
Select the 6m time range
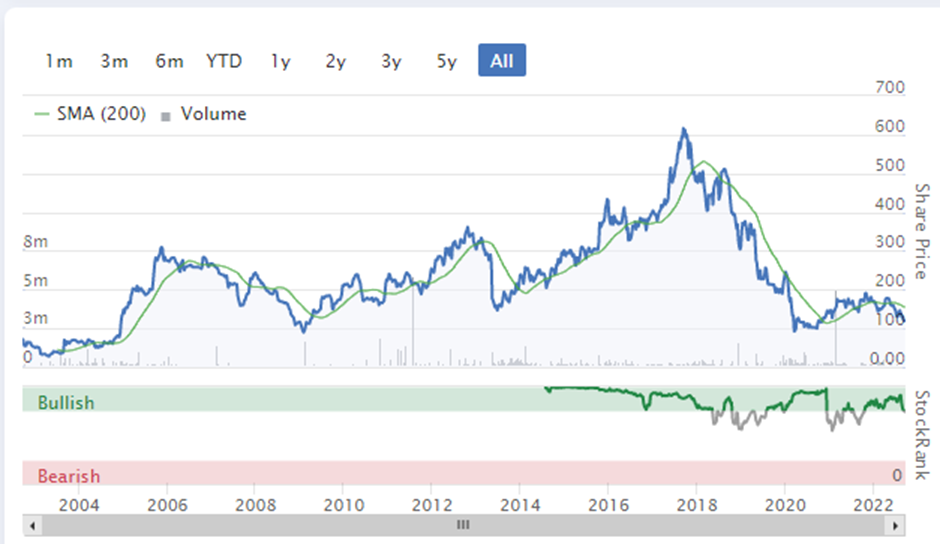(169, 61)
